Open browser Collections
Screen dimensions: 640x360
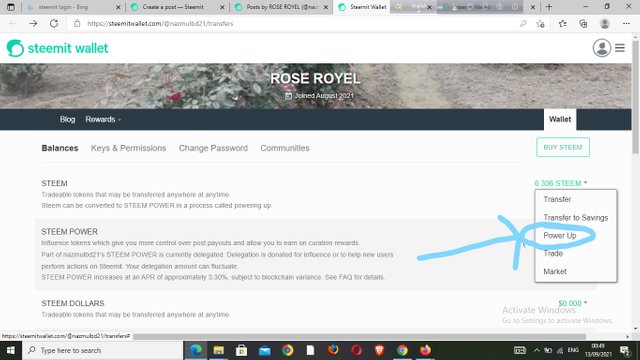coord(583,24)
